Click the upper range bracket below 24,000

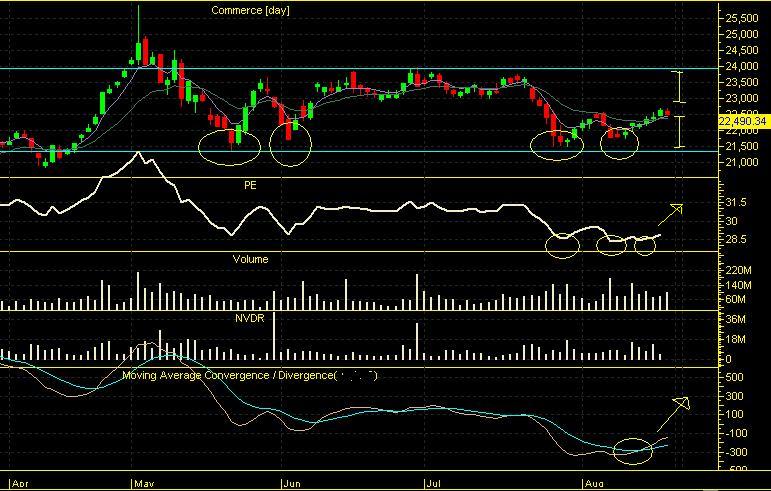click(x=679, y=87)
